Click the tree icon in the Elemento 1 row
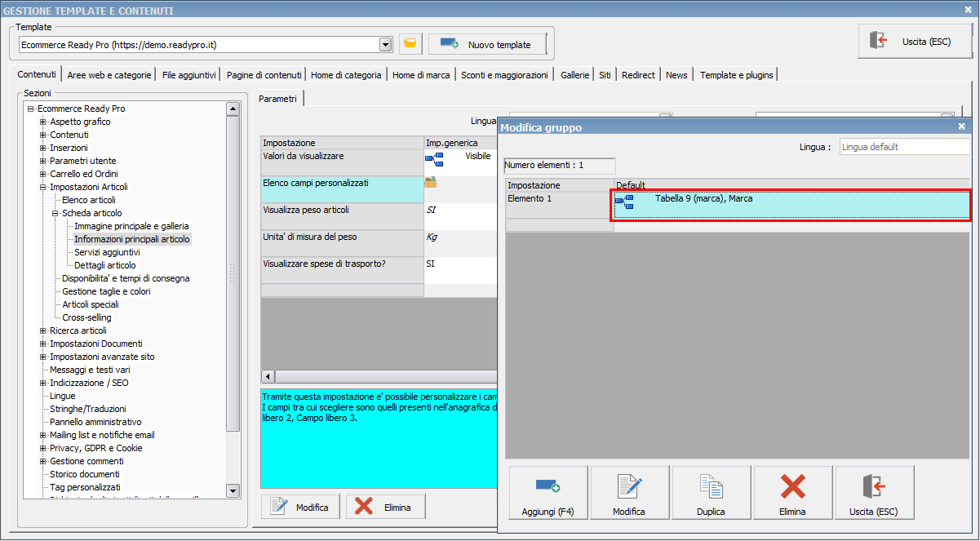Image resolution: width=980 pixels, height=541 pixels. 624,202
